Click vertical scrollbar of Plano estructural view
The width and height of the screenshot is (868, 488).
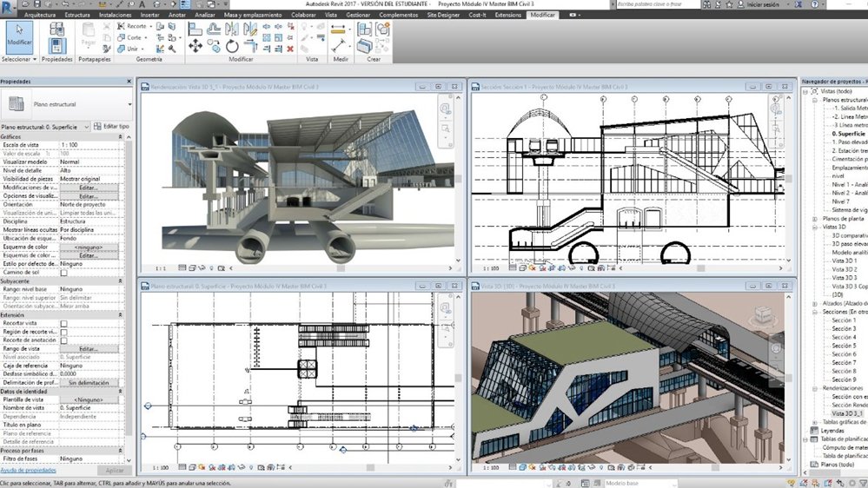[x=458, y=378]
